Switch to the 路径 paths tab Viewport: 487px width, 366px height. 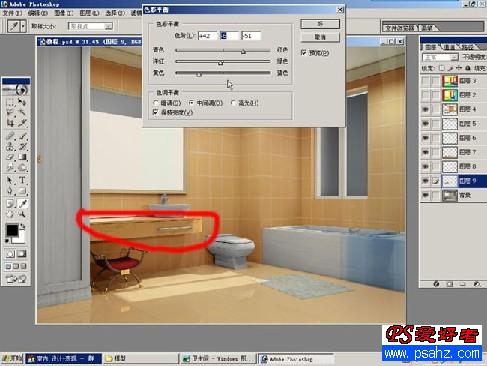pos(469,47)
